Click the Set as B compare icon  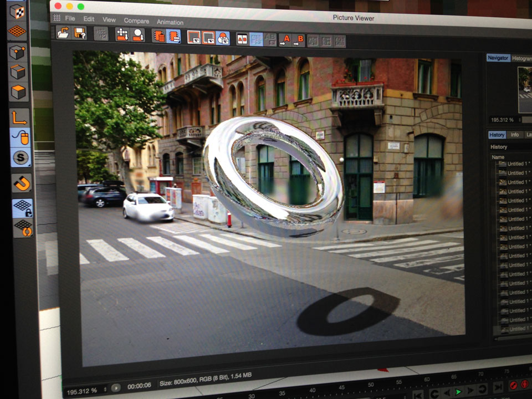(299, 40)
